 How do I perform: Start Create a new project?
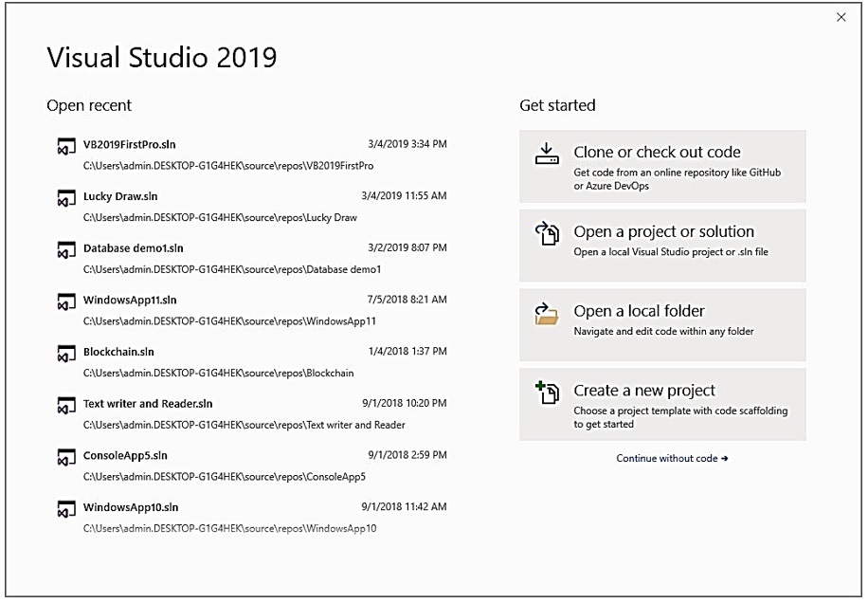click(662, 405)
